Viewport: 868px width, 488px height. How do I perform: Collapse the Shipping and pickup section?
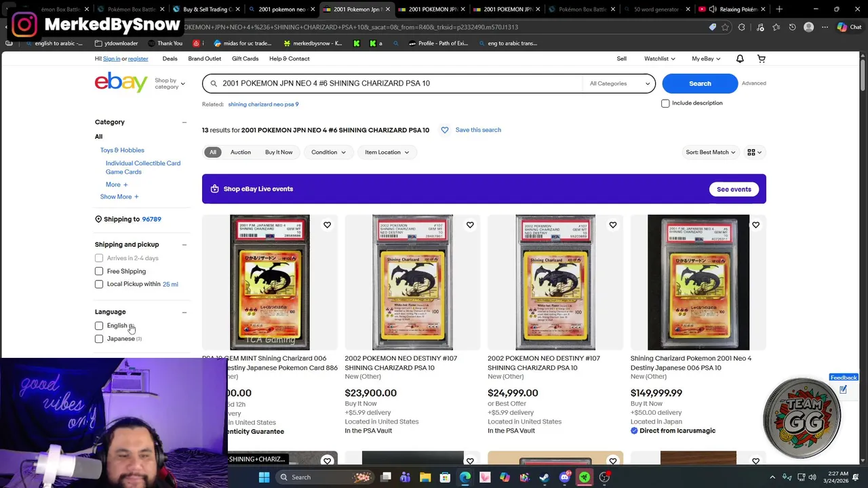(184, 245)
